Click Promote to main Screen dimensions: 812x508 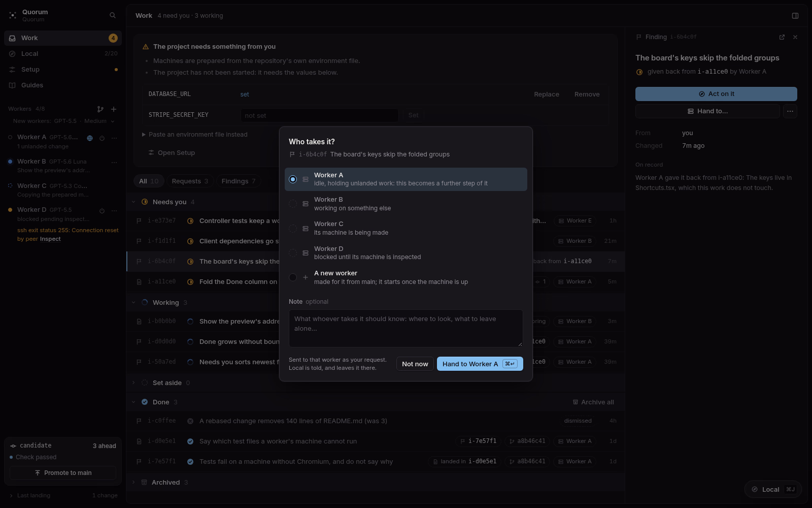click(63, 473)
